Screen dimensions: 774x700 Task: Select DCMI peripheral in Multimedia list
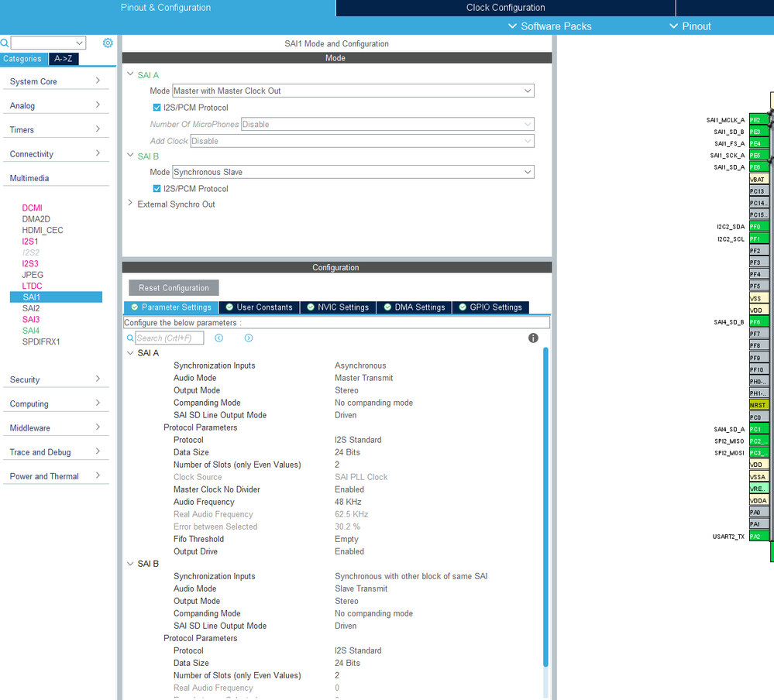32,208
